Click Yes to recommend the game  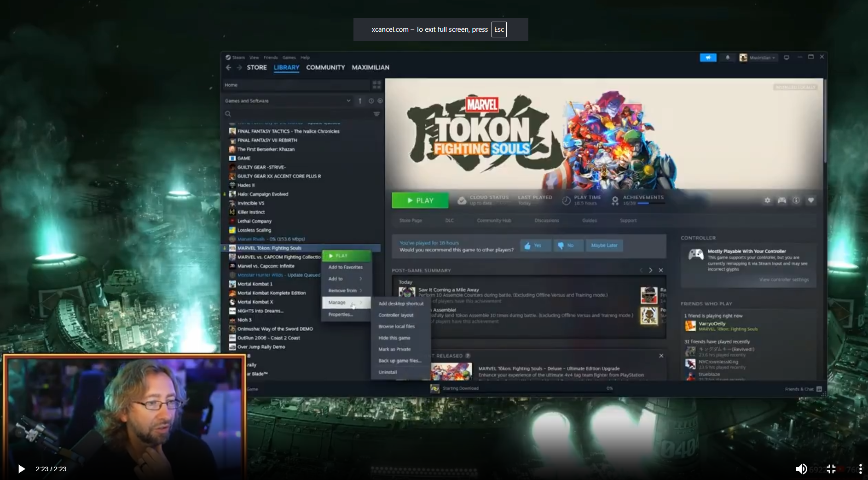tap(535, 246)
